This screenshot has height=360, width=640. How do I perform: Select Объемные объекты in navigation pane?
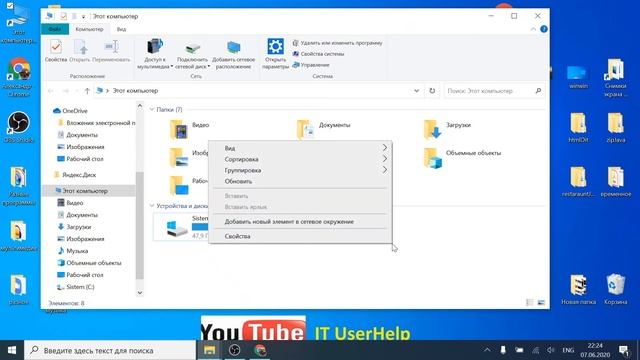90,263
